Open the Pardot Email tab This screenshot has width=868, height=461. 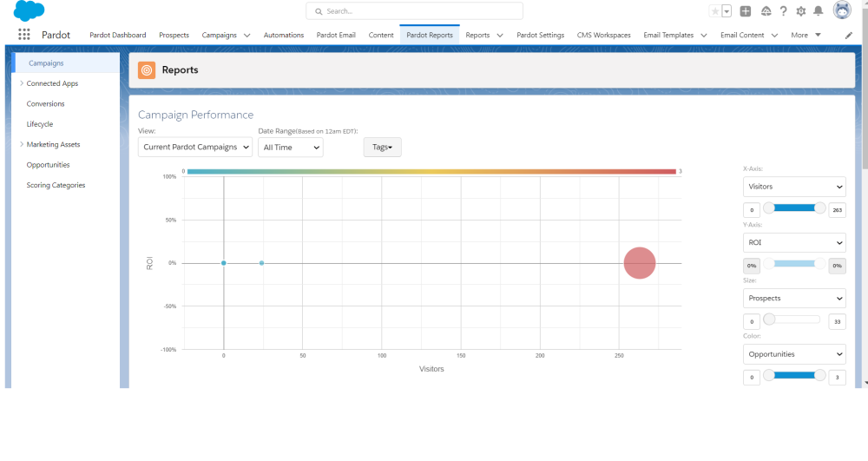[336, 35]
